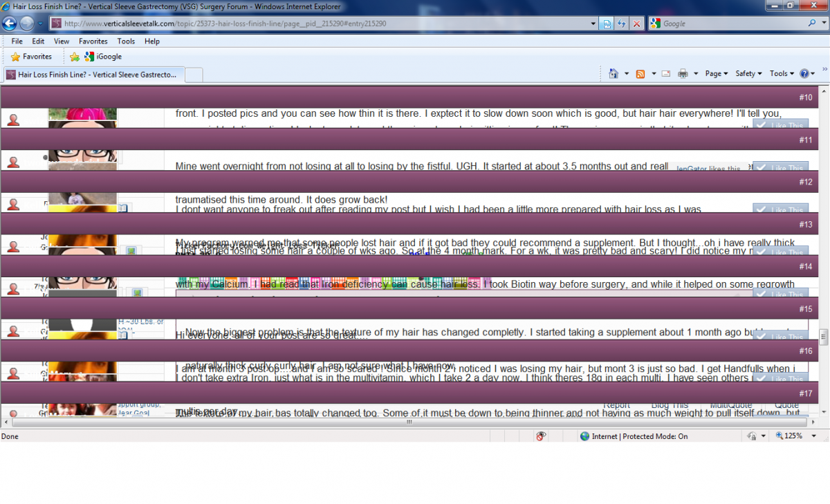Click the Internet zone globe icon
The image size is (830, 504).
(584, 436)
